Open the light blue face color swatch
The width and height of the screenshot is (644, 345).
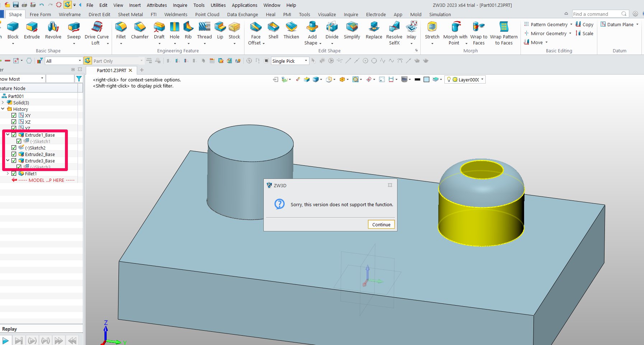(x=426, y=80)
